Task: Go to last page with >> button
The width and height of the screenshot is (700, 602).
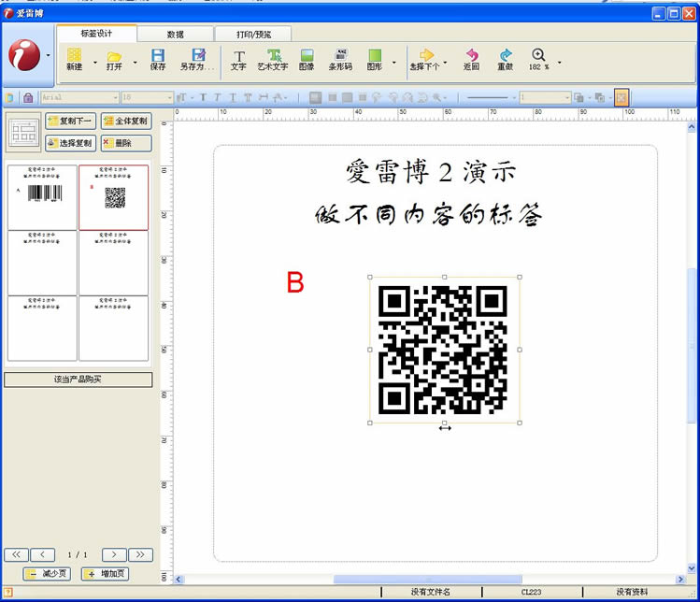Action: point(140,554)
